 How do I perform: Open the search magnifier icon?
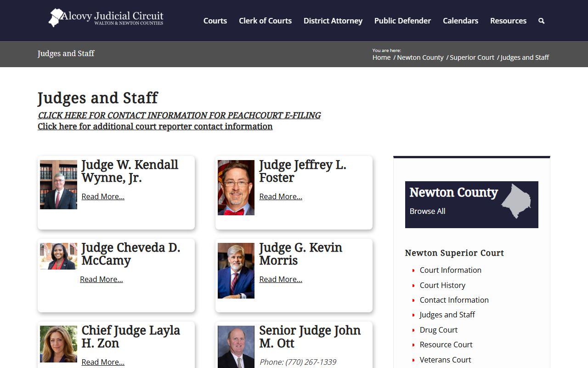pyautogui.click(x=541, y=21)
